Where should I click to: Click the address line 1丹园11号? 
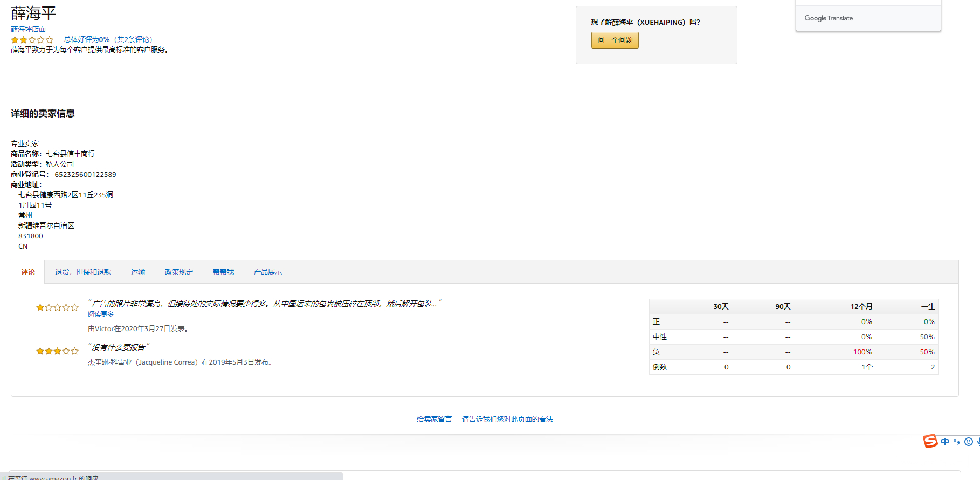[x=35, y=205]
